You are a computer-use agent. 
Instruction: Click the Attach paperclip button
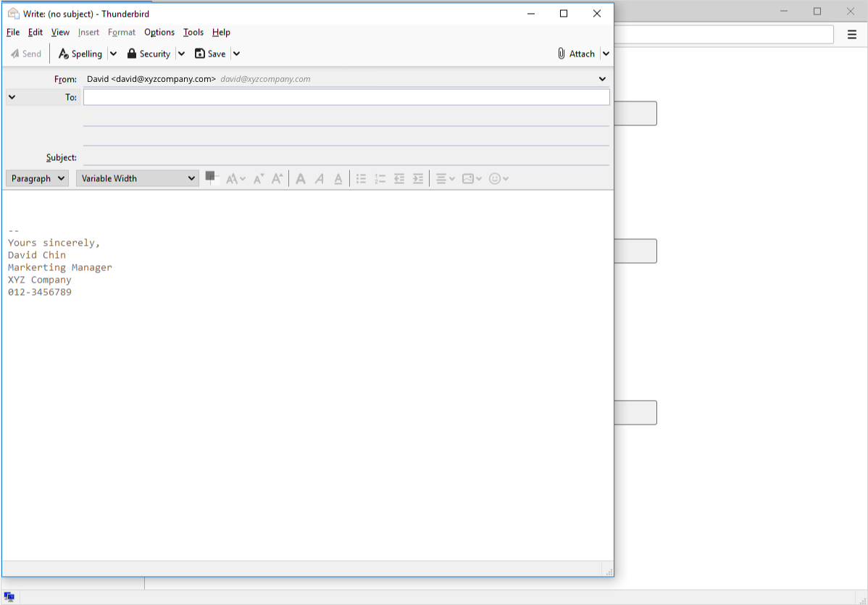[577, 54]
